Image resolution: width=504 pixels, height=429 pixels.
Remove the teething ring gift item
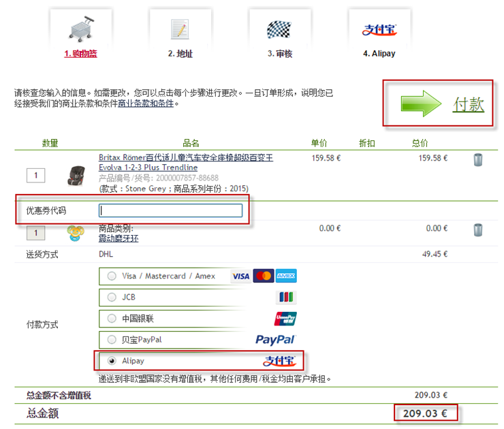[x=478, y=229]
